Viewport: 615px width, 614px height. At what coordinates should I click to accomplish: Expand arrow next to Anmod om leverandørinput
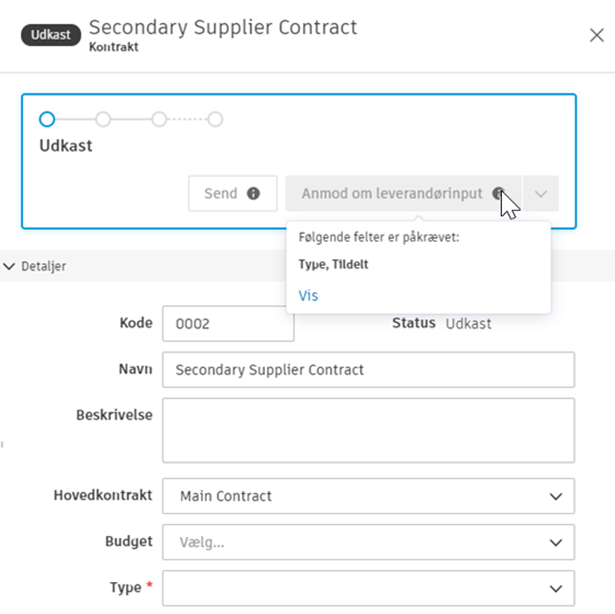point(541,194)
